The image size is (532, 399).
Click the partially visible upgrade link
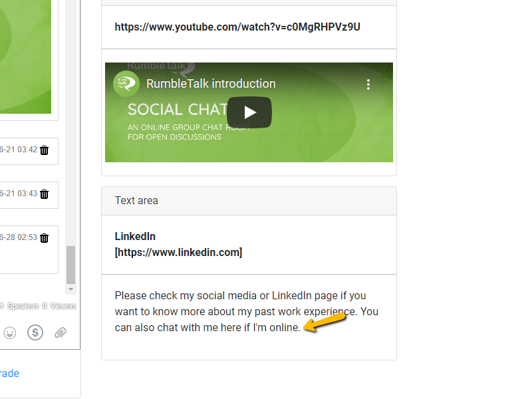[x=9, y=374]
